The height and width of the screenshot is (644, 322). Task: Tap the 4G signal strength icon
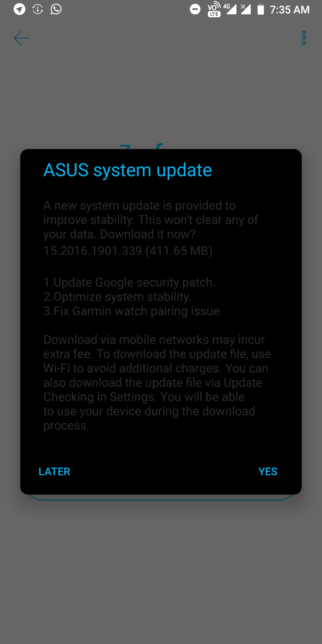230,9
